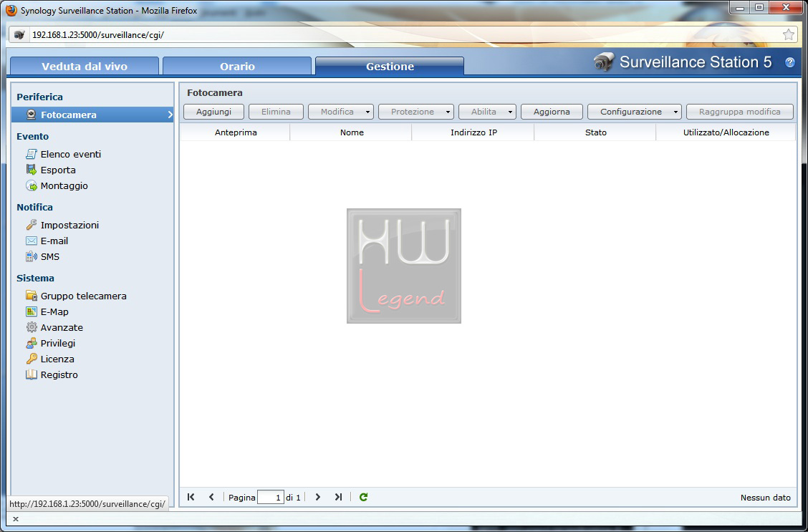Click the E-Map icon
This screenshot has height=532, width=808.
(32, 311)
